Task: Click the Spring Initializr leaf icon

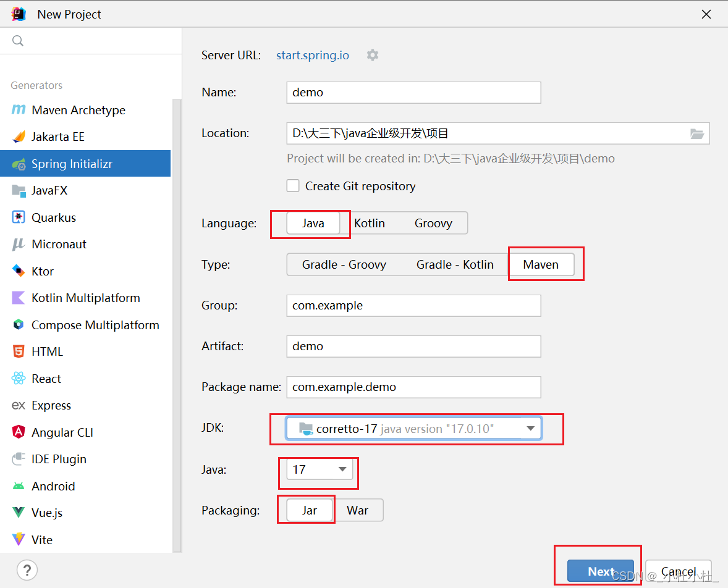Action: click(19, 164)
